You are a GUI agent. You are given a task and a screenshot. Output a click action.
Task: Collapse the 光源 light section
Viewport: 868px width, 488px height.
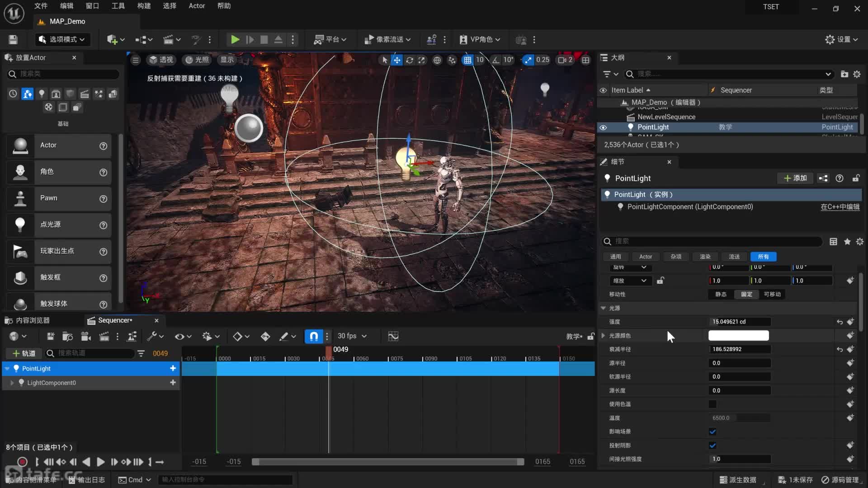pyautogui.click(x=603, y=308)
